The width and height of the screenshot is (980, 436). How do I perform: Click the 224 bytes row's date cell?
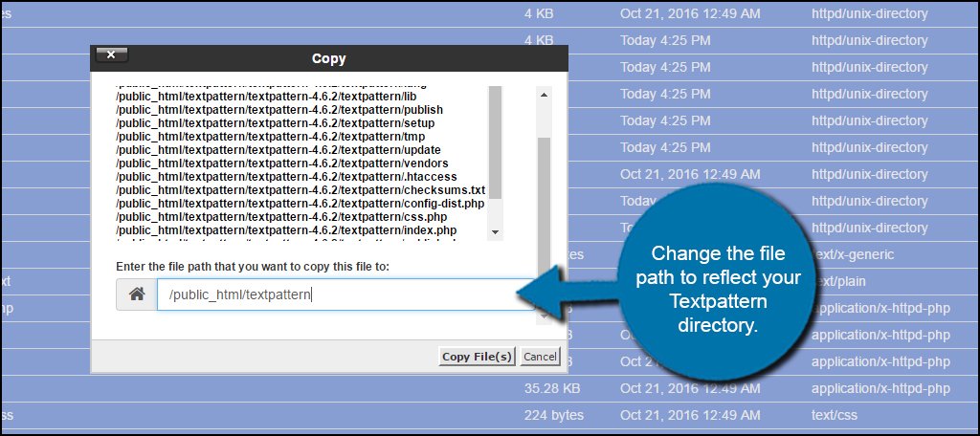pyautogui.click(x=691, y=415)
